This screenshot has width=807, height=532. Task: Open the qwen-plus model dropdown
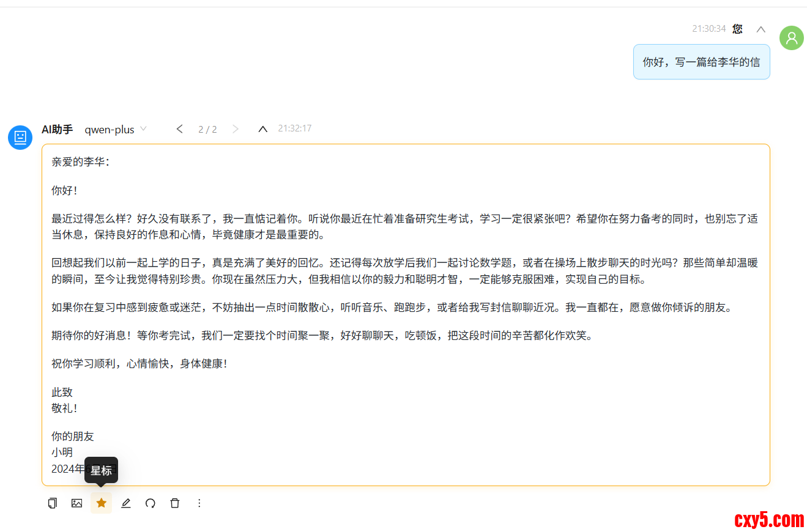tap(116, 129)
